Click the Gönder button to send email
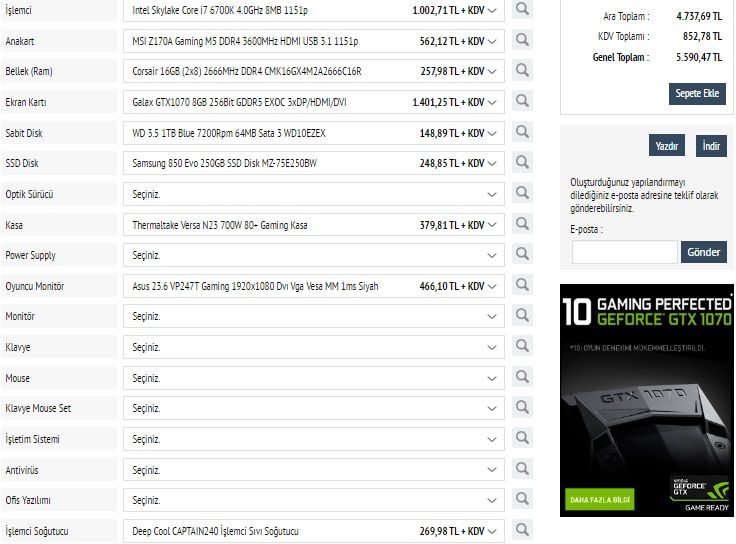Screen dimensions: 736x544 [x=704, y=252]
